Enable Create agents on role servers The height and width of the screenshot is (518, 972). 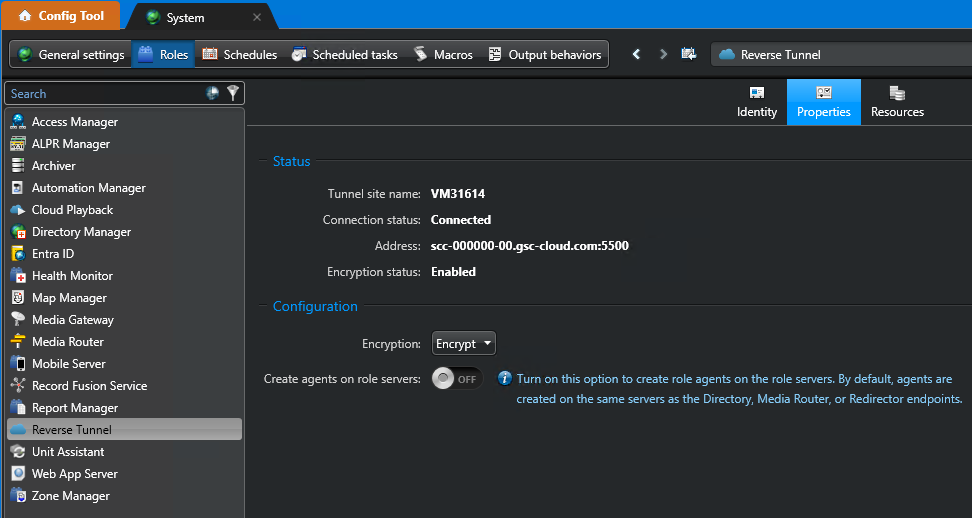coord(457,379)
